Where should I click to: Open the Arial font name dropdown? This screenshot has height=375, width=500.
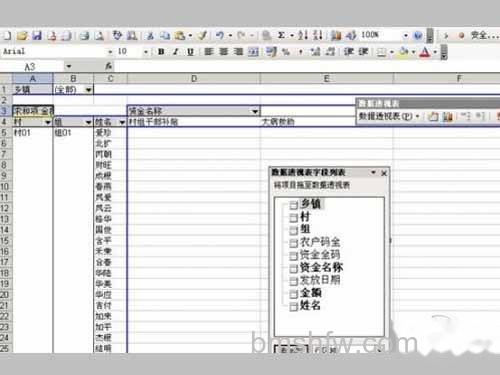coord(110,52)
